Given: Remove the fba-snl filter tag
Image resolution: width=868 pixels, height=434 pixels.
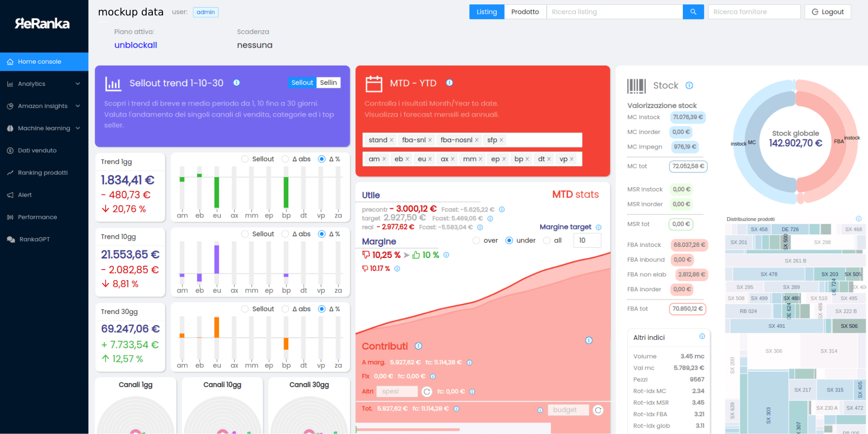Looking at the screenshot, I should tap(430, 140).
